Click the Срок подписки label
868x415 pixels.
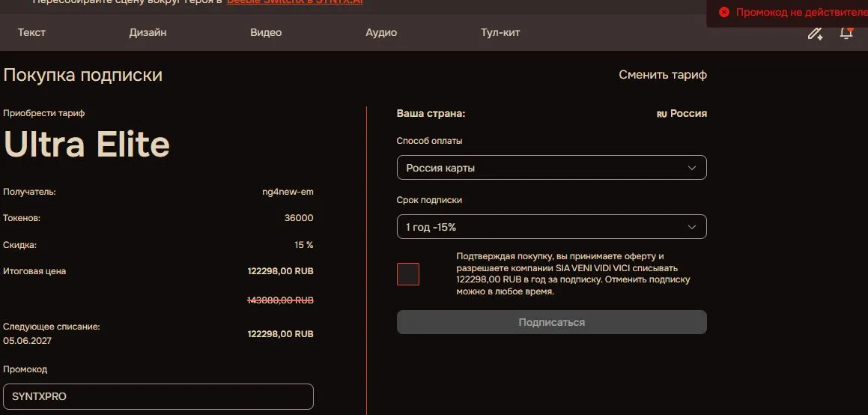click(x=429, y=200)
